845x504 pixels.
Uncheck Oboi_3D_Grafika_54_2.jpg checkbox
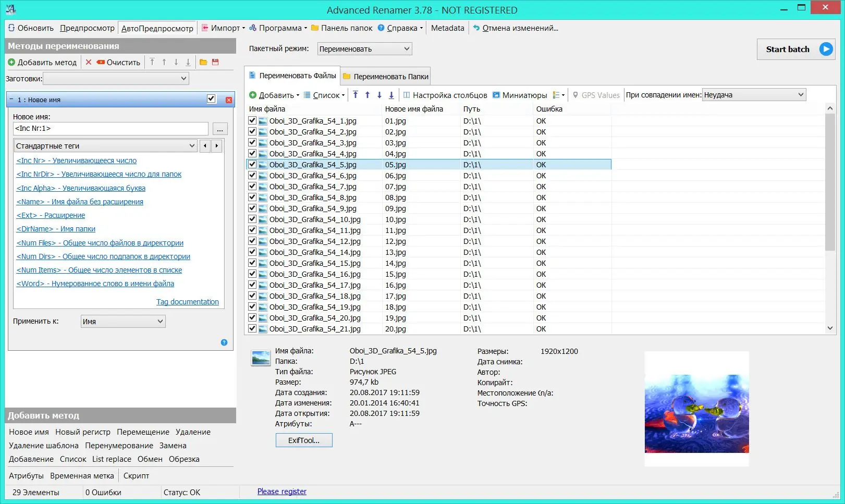[x=252, y=131]
